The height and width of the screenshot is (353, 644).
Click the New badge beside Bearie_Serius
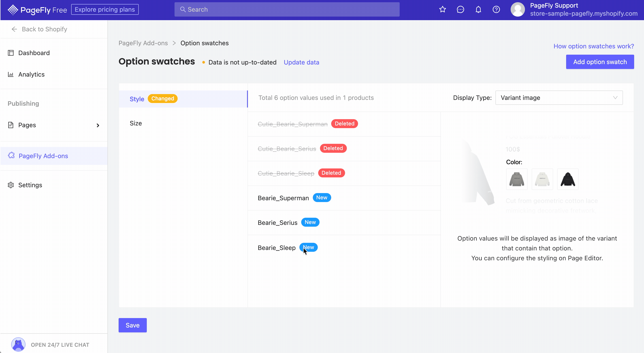(x=310, y=222)
